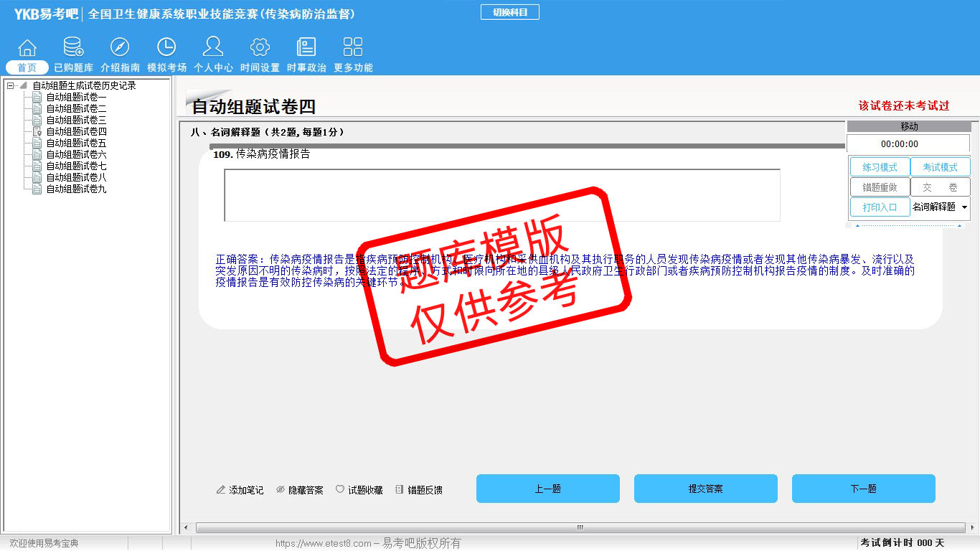Open 个人中心 user icon
This screenshot has width=980, height=551.
(213, 47)
